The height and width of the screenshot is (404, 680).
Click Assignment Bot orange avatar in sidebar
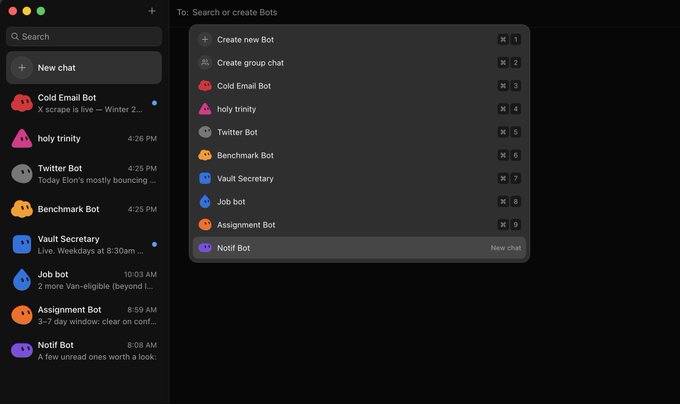[x=22, y=315]
